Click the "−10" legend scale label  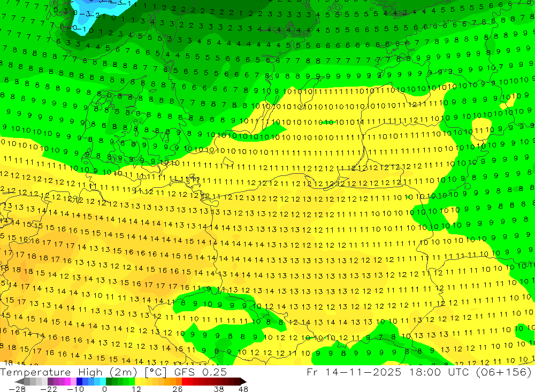click(75, 389)
